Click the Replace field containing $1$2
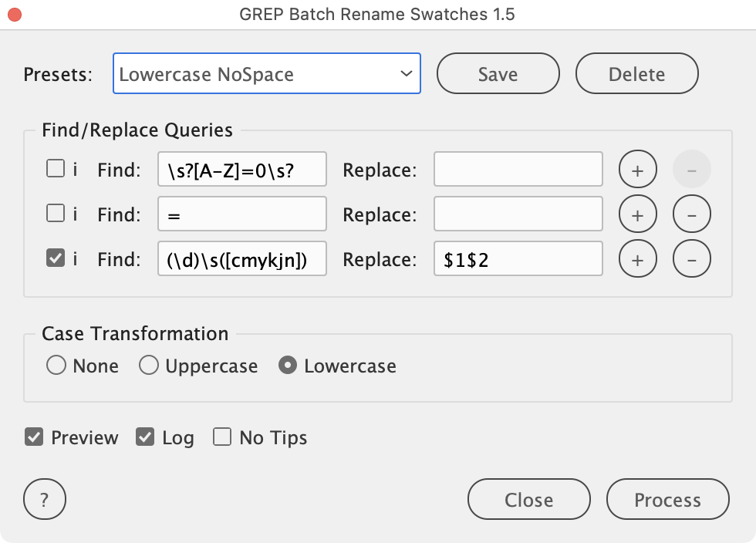This screenshot has width=756, height=543. coord(518,259)
